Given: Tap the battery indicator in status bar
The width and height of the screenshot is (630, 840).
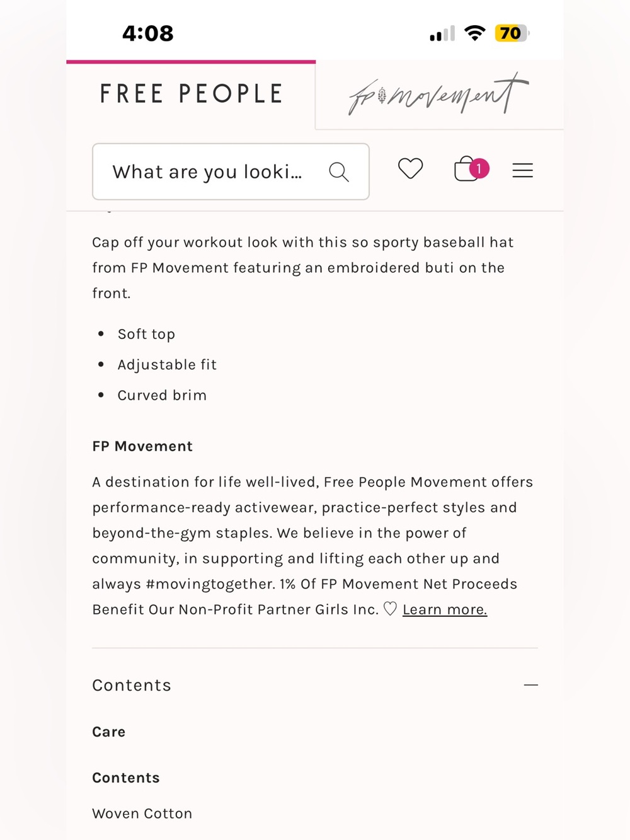Looking at the screenshot, I should tap(512, 33).
